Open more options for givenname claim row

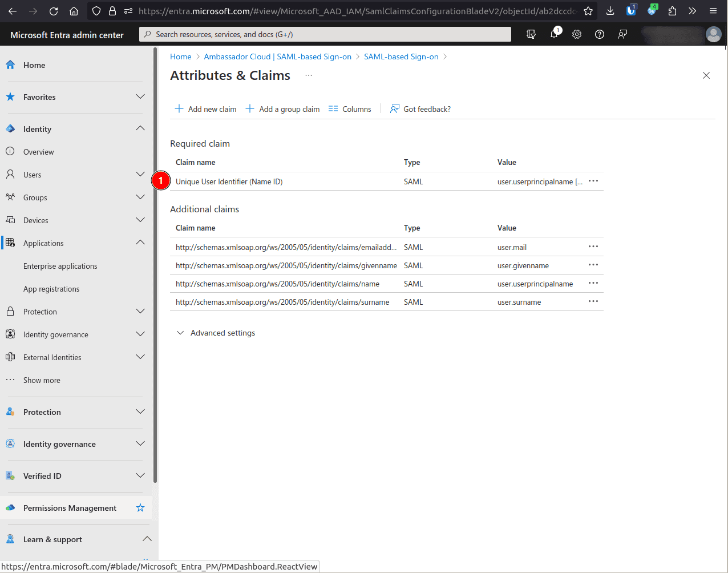point(593,265)
